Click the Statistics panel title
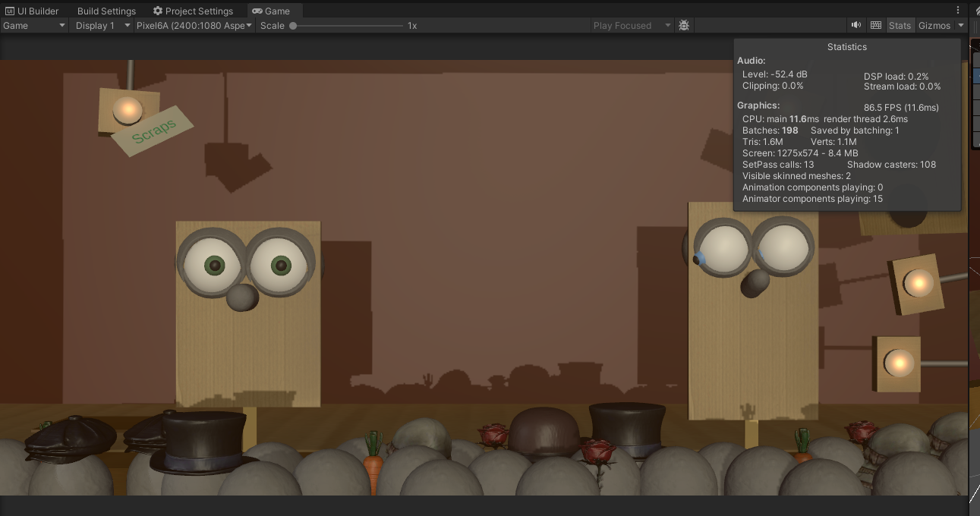Screen dimensions: 980x516 [847, 47]
